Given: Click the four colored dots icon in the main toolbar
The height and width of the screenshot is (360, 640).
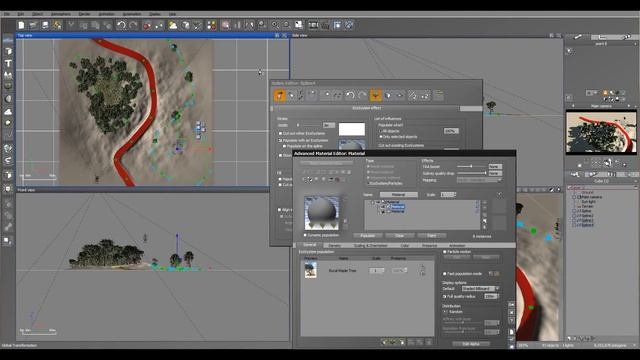Looking at the screenshot, I should tap(211, 25).
